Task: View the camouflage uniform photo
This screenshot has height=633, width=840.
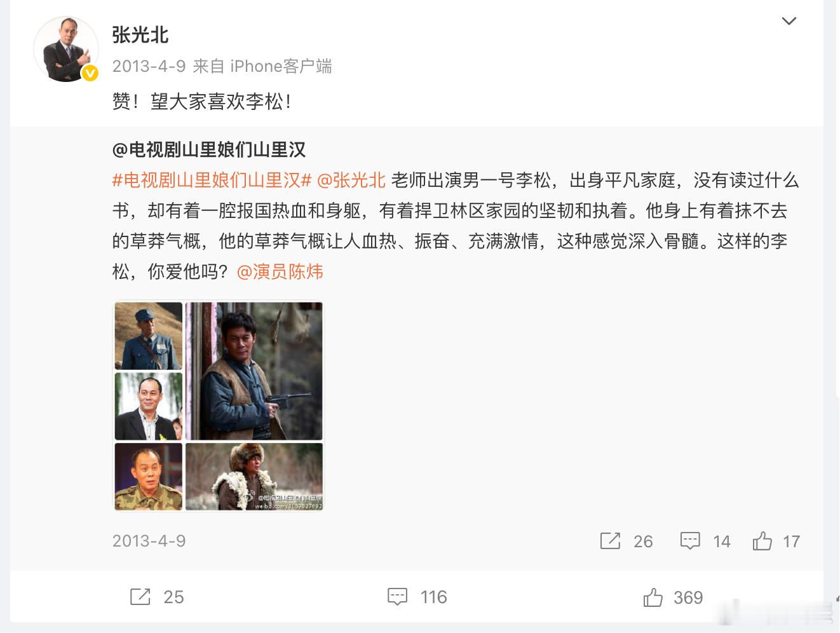Action: pyautogui.click(x=149, y=477)
